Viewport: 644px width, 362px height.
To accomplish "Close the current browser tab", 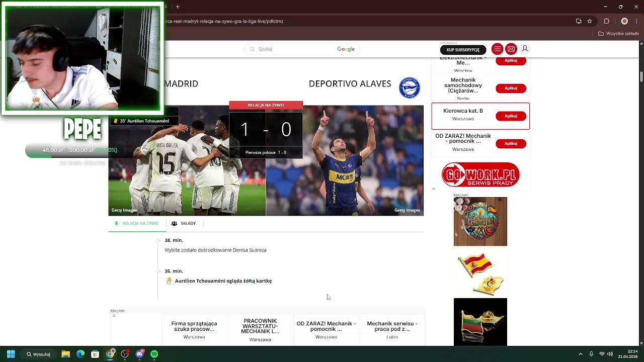I will [x=166, y=7].
